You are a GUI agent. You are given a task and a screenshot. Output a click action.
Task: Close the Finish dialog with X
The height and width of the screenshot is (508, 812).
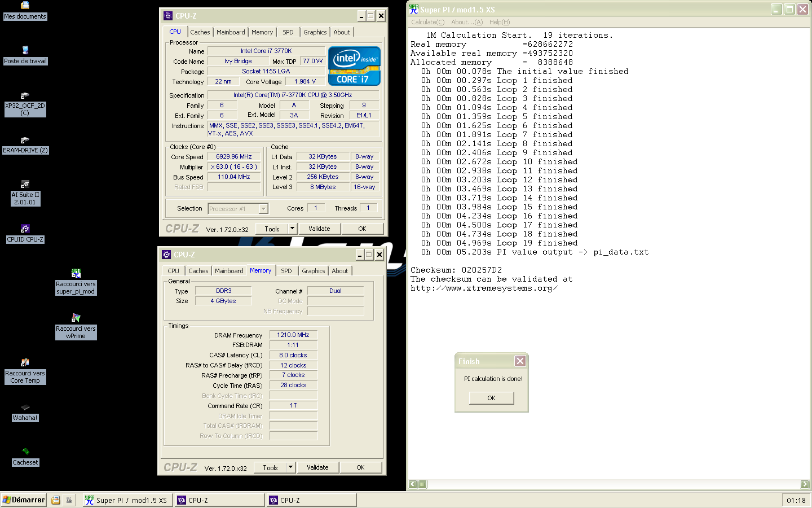pos(520,361)
